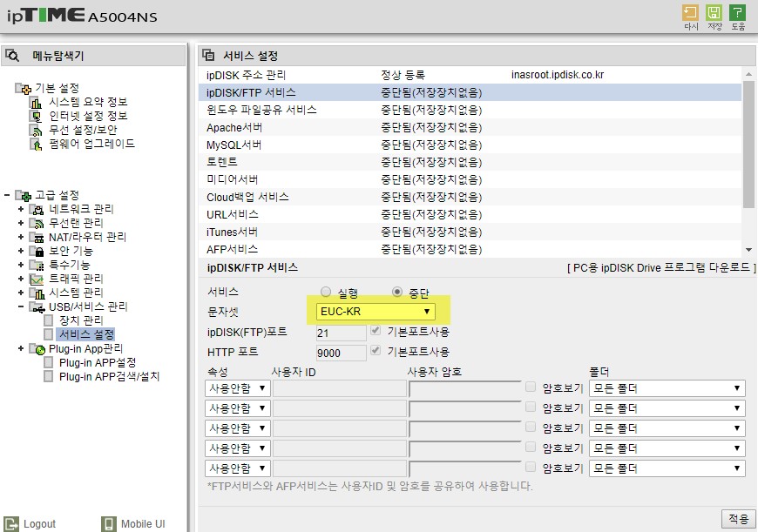The width and height of the screenshot is (758, 532).
Task: Click the service list scrollbar down arrow
Action: pos(748,250)
